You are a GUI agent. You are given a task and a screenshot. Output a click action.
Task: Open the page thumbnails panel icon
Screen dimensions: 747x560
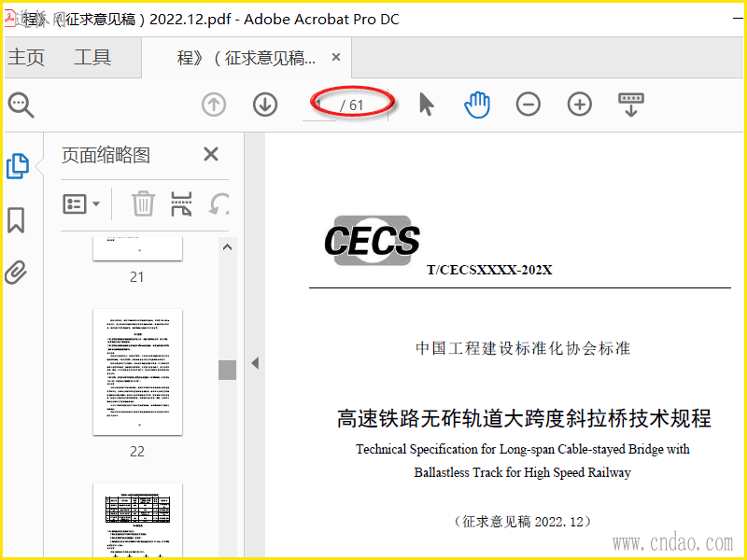(18, 166)
